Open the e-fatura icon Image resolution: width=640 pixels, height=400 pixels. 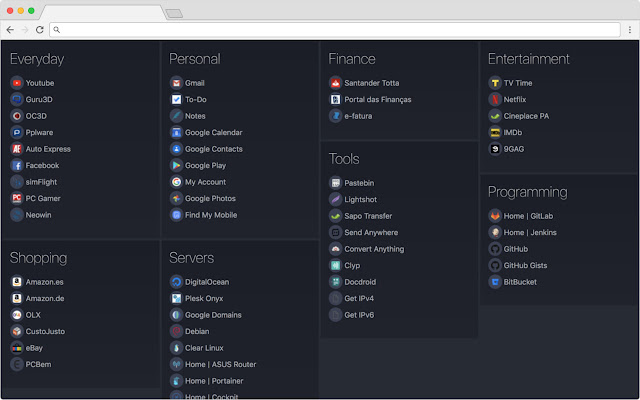(x=336, y=116)
